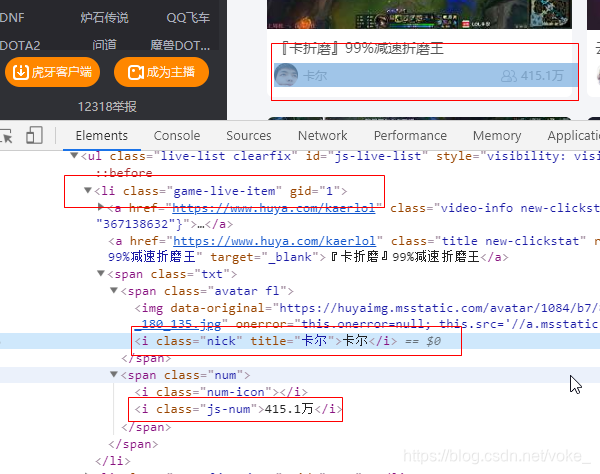Click the _180_135.jpg image URL link
Image resolution: width=600 pixels, height=474 pixels.
click(178, 324)
